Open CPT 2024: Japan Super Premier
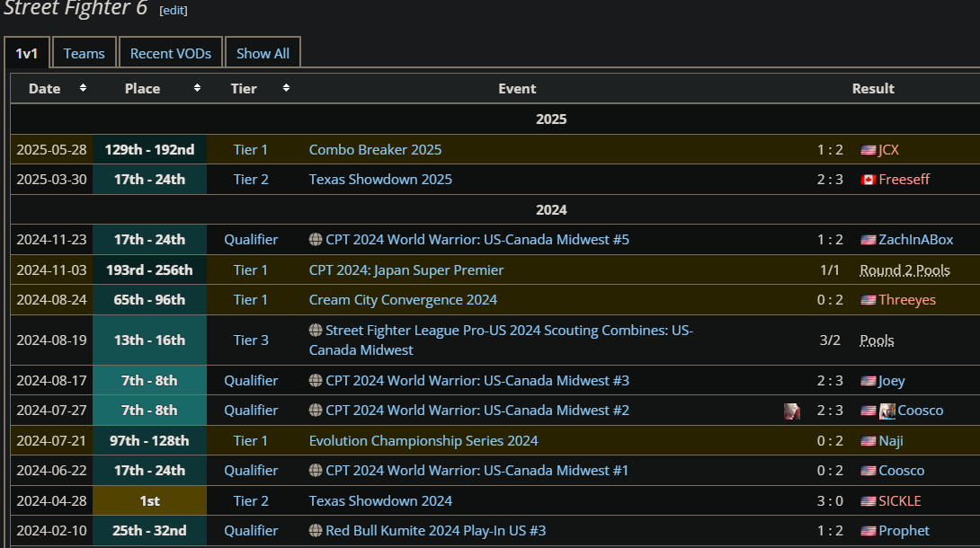 (406, 270)
